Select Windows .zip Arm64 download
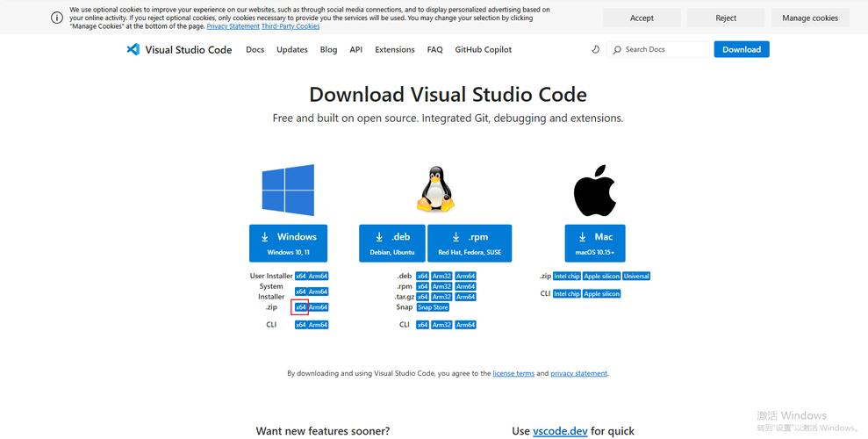The image size is (868, 439). pos(319,307)
